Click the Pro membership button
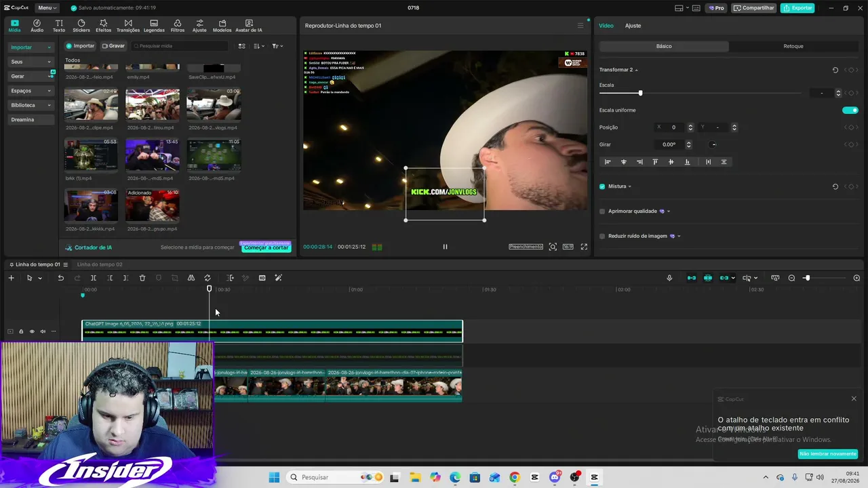The height and width of the screenshot is (488, 868). 716,8
